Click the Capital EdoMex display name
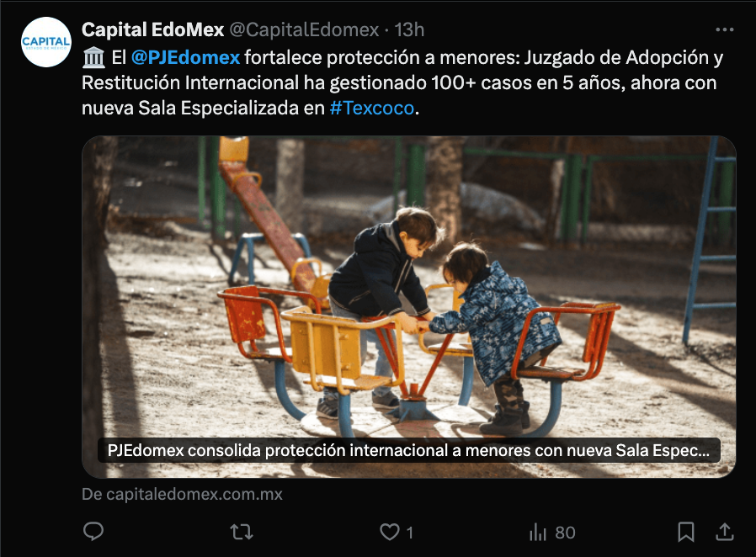Viewport: 756px width, 557px height. (153, 30)
